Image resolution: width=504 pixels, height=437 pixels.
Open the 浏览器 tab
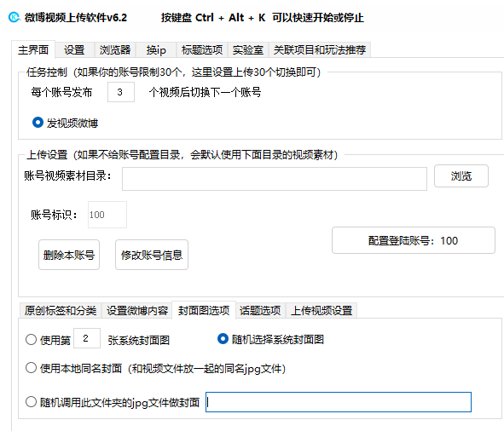point(115,50)
